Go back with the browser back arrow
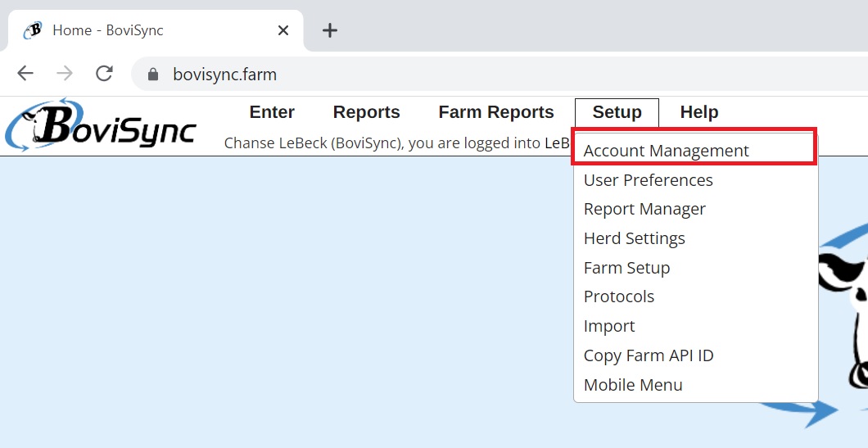Image resolution: width=868 pixels, height=448 pixels. (x=25, y=73)
